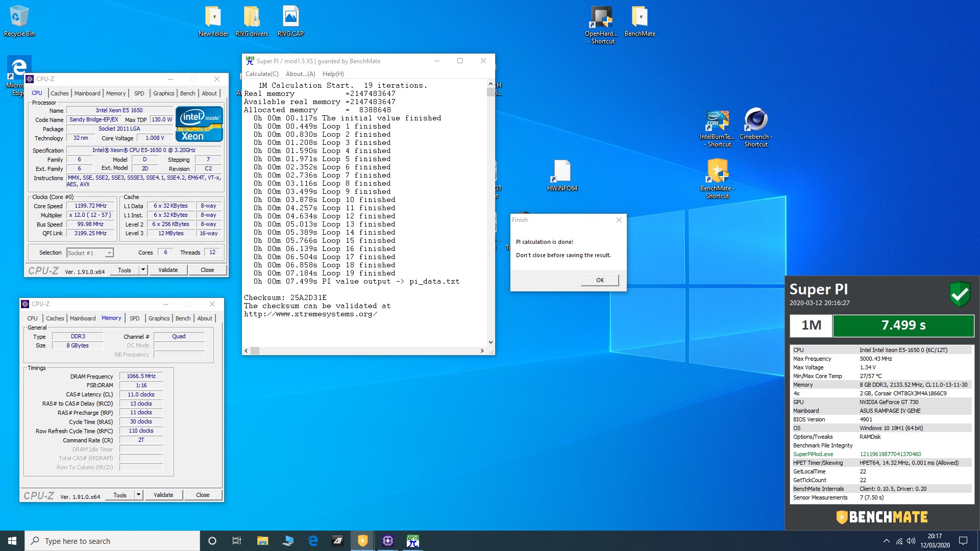Click the Edge browser taskbar icon

coord(313,541)
